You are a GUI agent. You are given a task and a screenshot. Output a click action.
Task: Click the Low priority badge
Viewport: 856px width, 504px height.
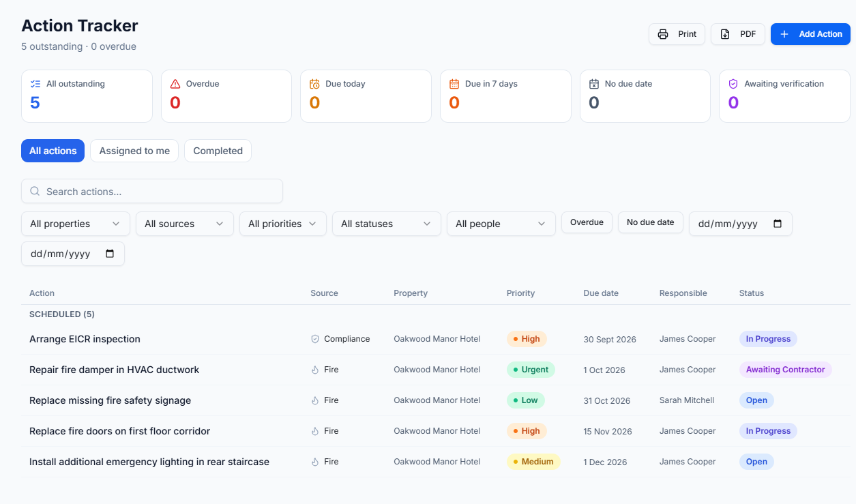[x=525, y=400]
